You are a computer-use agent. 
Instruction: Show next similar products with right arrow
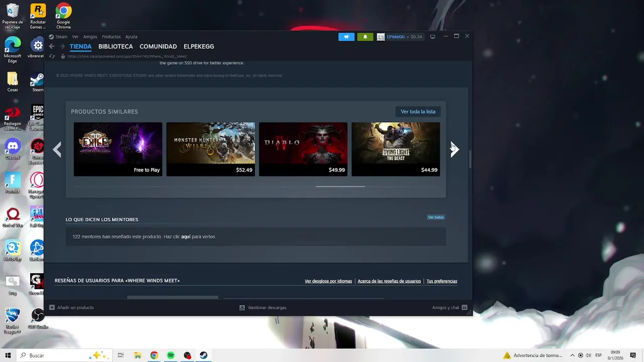(x=454, y=149)
